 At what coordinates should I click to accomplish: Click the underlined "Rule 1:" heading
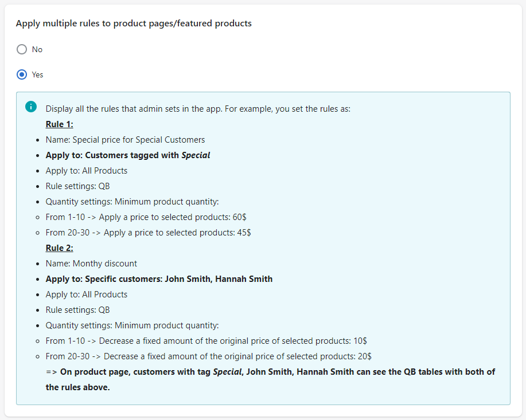[x=60, y=124]
